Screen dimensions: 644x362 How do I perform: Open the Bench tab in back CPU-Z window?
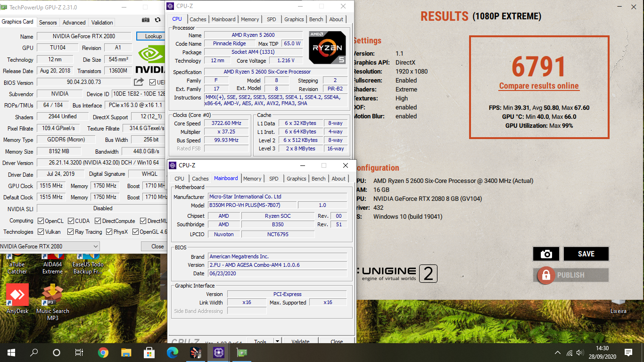(316, 19)
